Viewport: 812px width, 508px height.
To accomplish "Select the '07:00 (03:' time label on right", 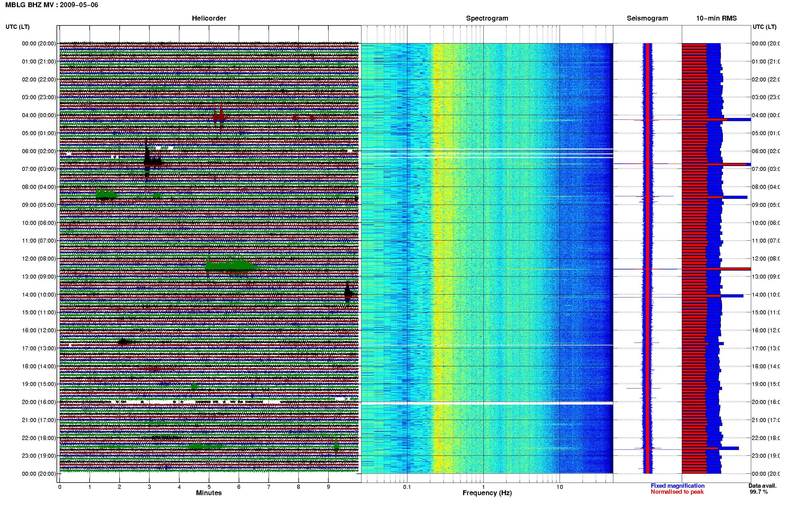I will [x=766, y=169].
